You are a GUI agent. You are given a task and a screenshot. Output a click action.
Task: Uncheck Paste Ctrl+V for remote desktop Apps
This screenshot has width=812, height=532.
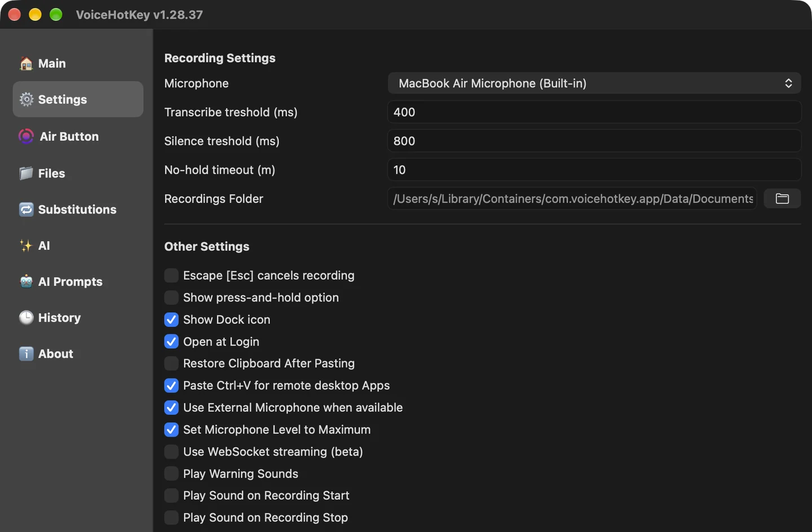click(x=171, y=385)
